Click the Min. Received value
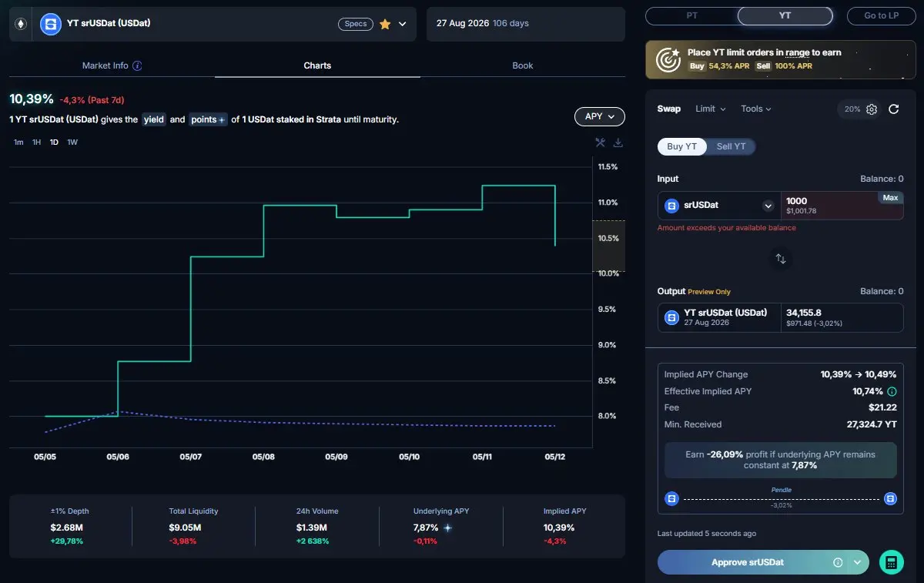The height and width of the screenshot is (583, 924). pyautogui.click(x=872, y=424)
